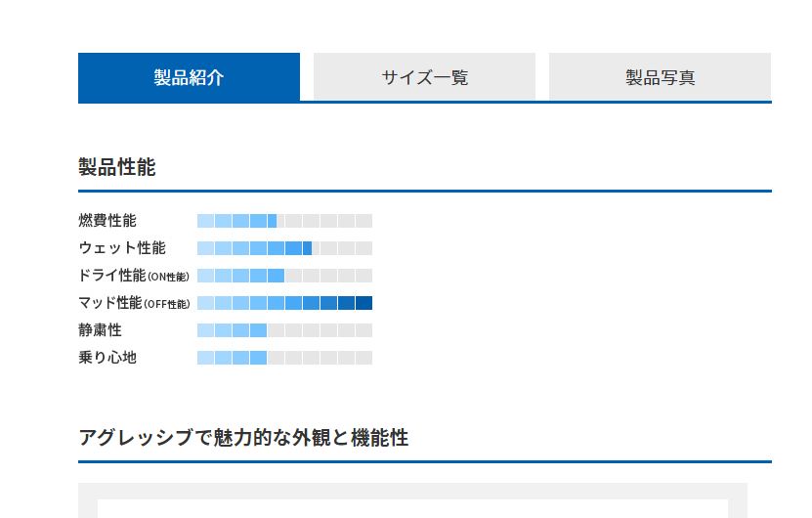
Task: Click the ウェット性能 label
Action: click(x=122, y=248)
